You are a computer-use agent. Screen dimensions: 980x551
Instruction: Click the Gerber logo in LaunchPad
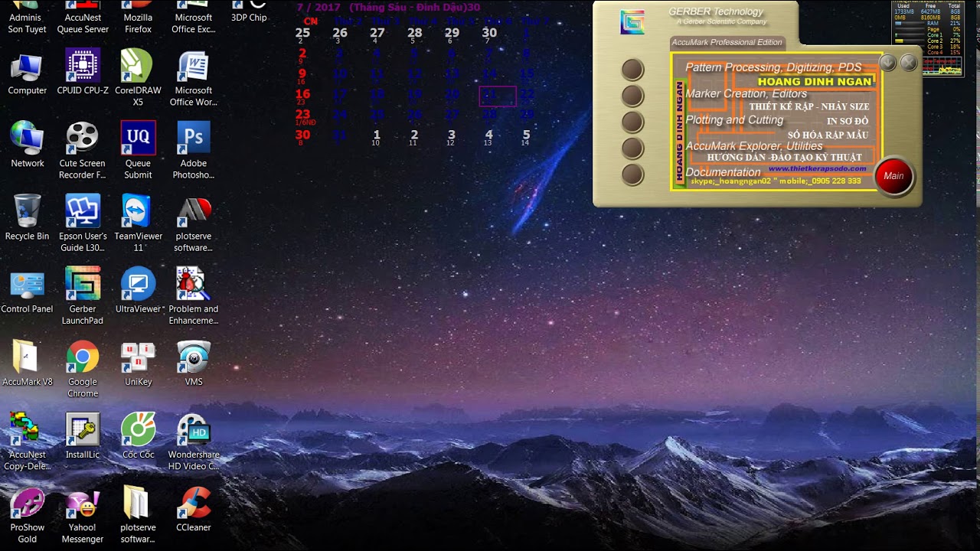[632, 21]
